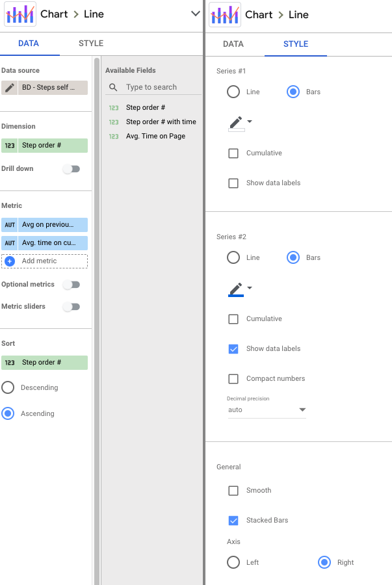The height and width of the screenshot is (585, 392).
Task: Check Cumulative for Series #2
Action: [x=233, y=319]
